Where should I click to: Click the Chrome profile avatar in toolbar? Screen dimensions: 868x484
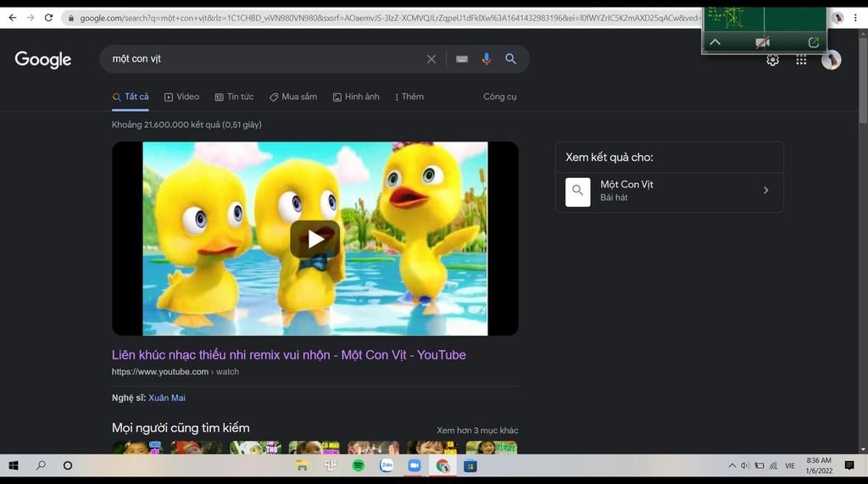pyautogui.click(x=837, y=18)
